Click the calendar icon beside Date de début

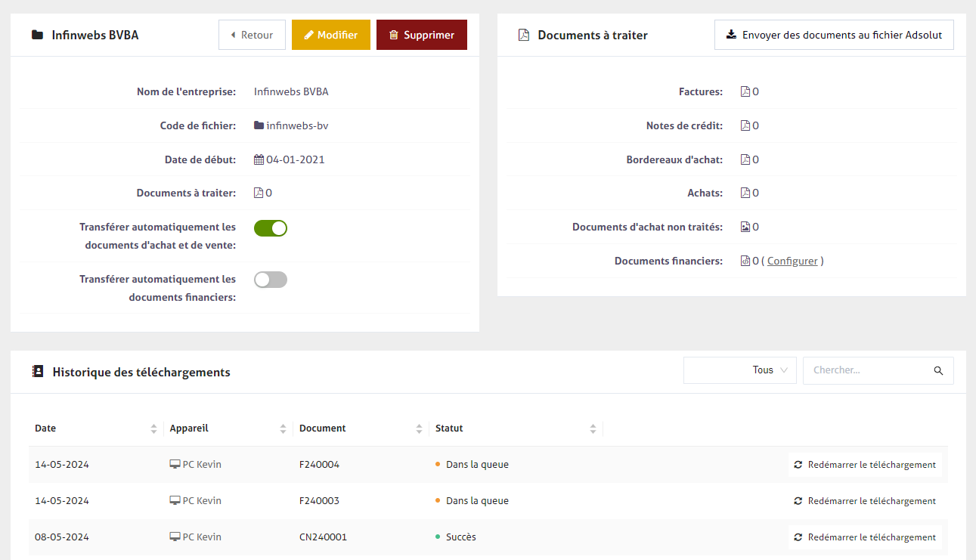tap(259, 160)
